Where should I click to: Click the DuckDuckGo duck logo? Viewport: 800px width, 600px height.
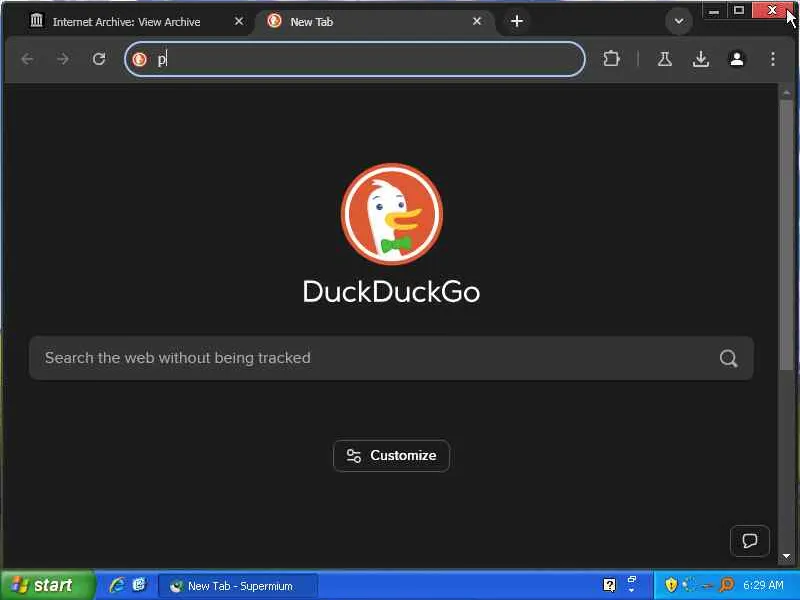[x=391, y=214]
